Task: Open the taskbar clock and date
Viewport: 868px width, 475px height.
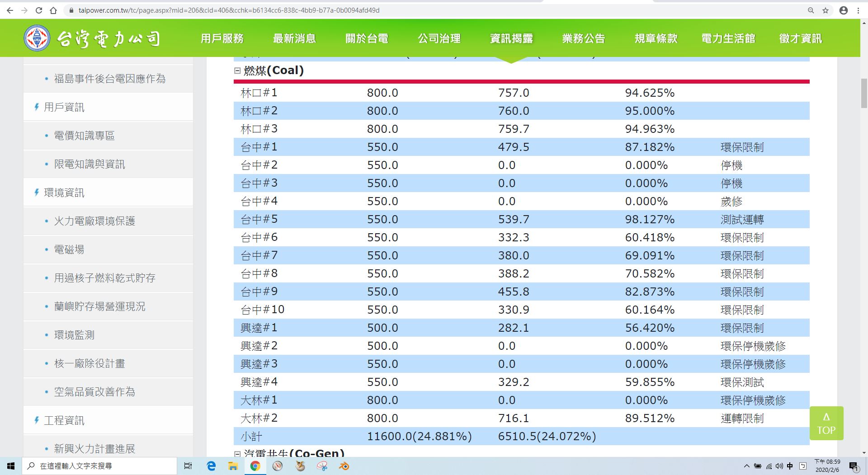Action: (827, 466)
